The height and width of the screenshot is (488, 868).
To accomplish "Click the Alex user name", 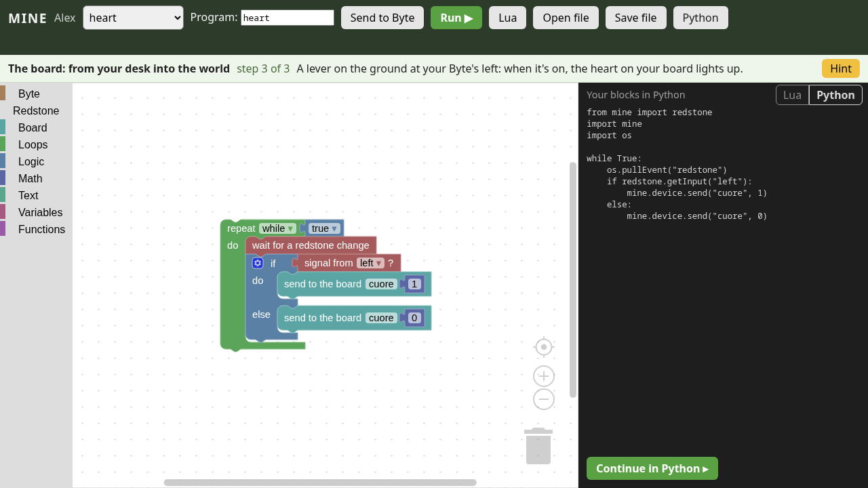I will (65, 18).
